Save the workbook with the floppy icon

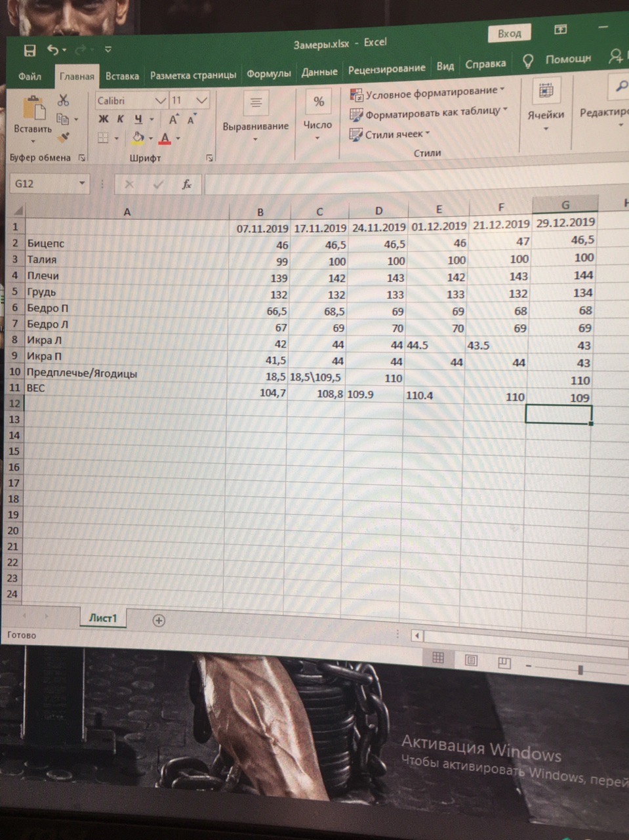point(30,51)
